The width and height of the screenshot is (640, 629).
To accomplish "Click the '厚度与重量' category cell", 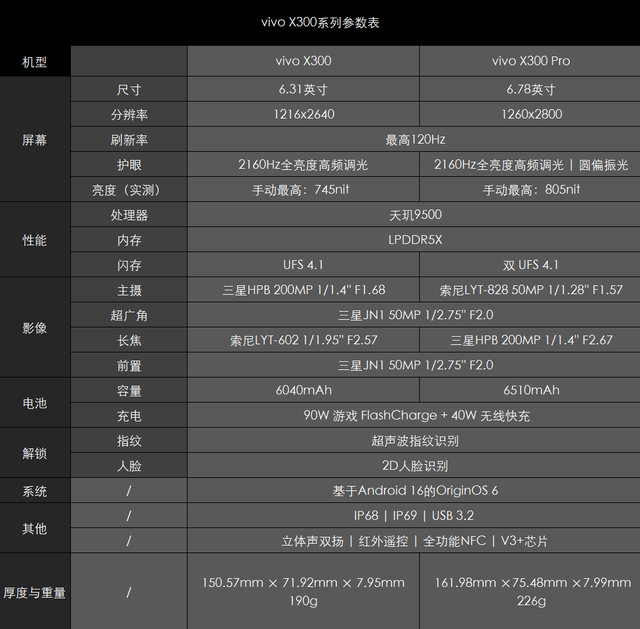I will point(35,592).
